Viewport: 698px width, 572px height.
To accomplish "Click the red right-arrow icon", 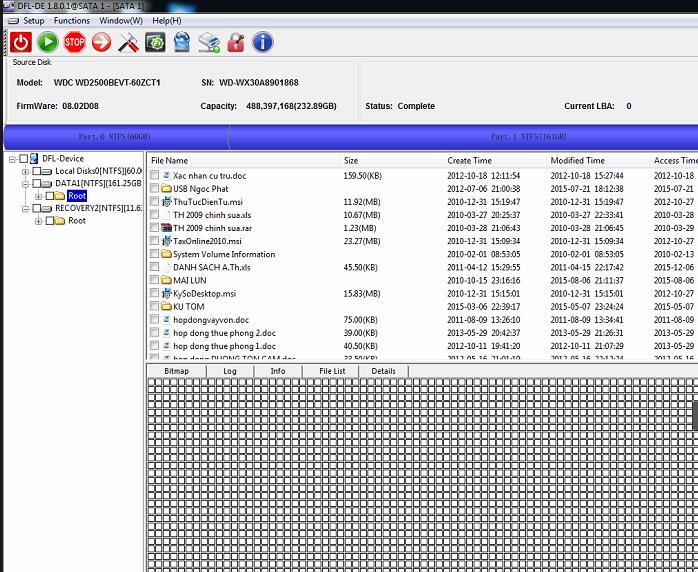I will (x=101, y=43).
